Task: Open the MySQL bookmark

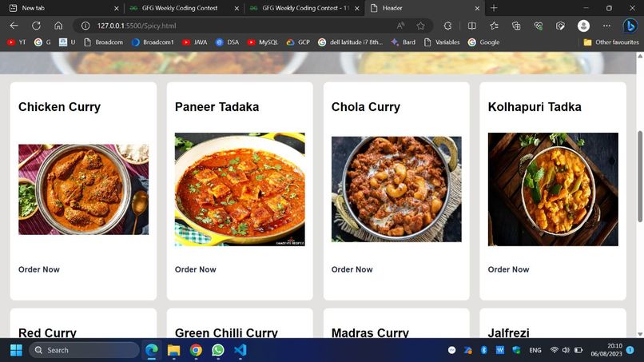Action: 262,42
